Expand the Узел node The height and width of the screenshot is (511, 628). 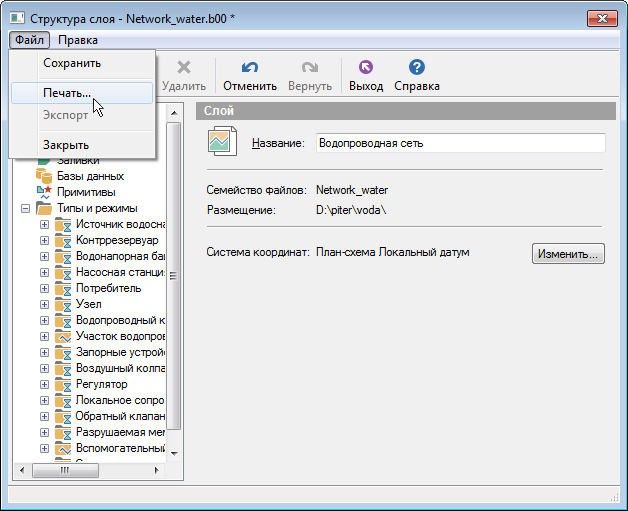[44, 305]
